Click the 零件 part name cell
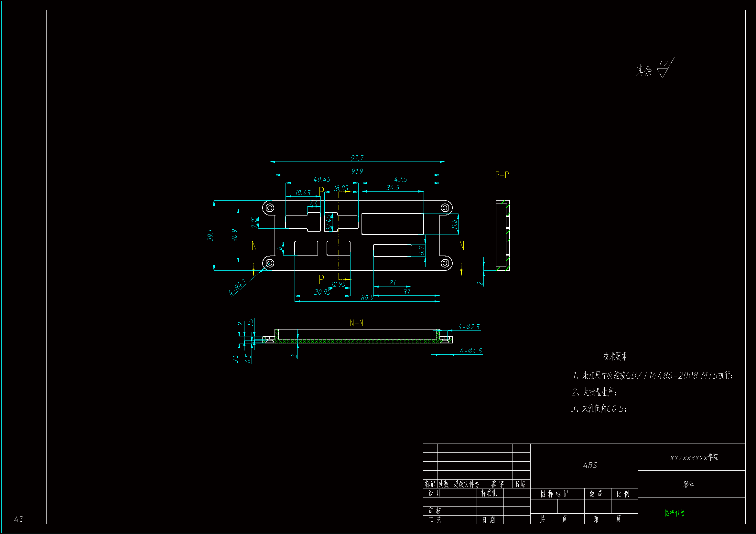Viewport: 756px width, 534px height. coord(688,484)
